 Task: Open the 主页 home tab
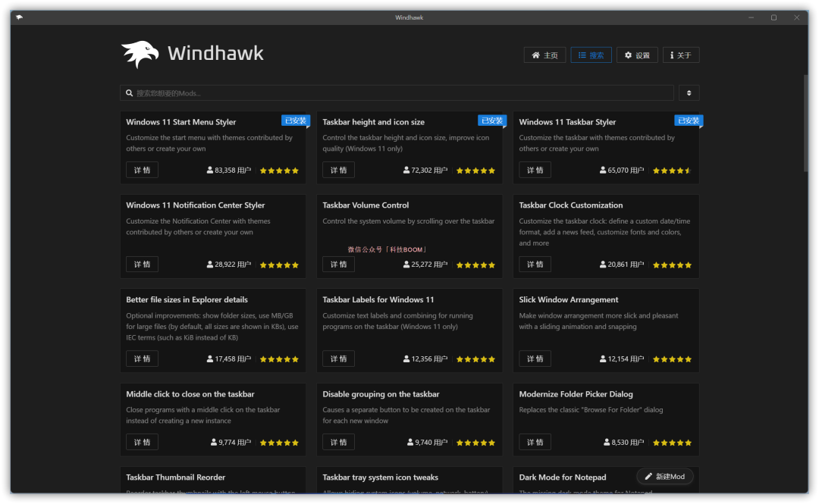click(544, 55)
